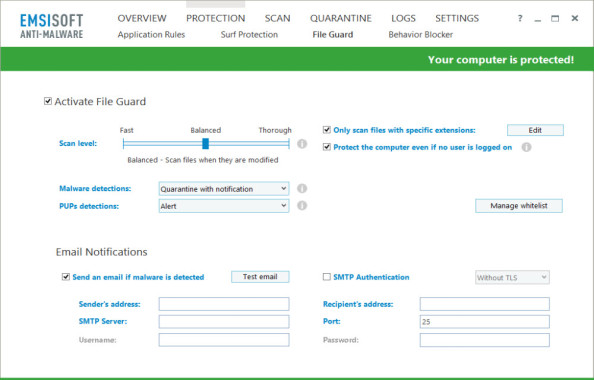Go to the Overview tab
The width and height of the screenshot is (594, 380).
[x=142, y=18]
